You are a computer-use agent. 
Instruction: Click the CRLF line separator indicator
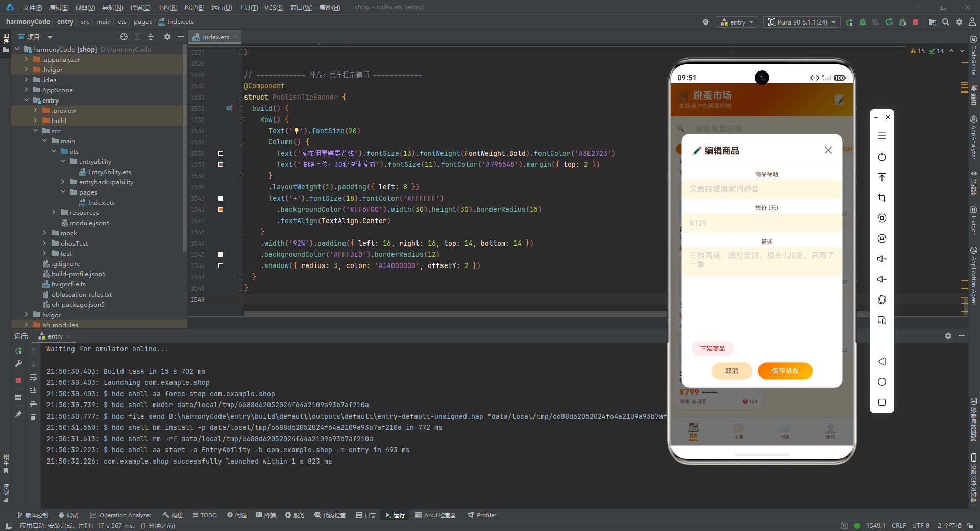pos(899,525)
